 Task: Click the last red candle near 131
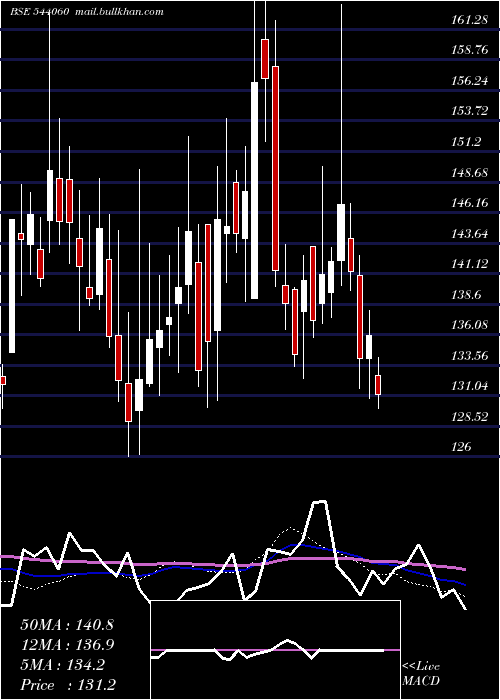(x=378, y=385)
